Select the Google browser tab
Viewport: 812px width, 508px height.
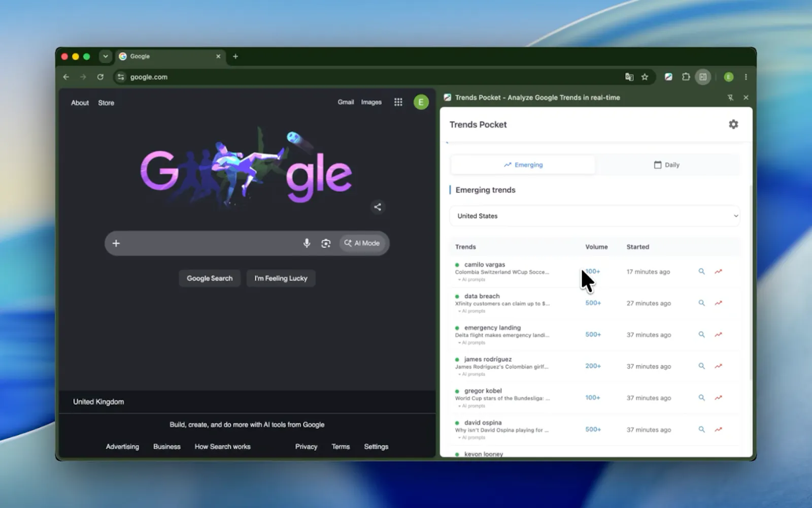tap(170, 56)
